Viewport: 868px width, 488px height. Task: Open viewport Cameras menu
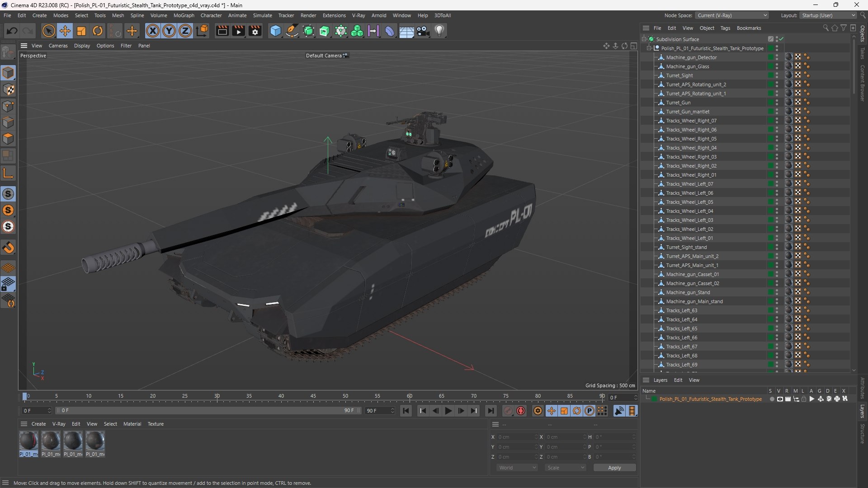pos(58,46)
